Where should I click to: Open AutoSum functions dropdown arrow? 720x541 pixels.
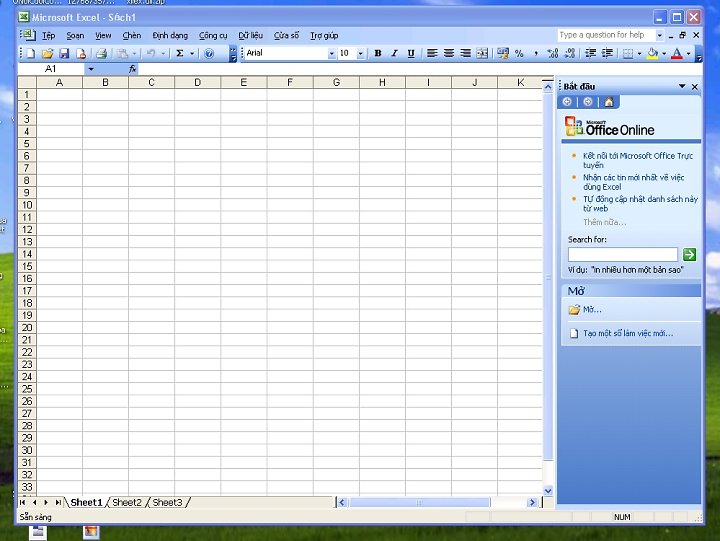click(x=192, y=53)
